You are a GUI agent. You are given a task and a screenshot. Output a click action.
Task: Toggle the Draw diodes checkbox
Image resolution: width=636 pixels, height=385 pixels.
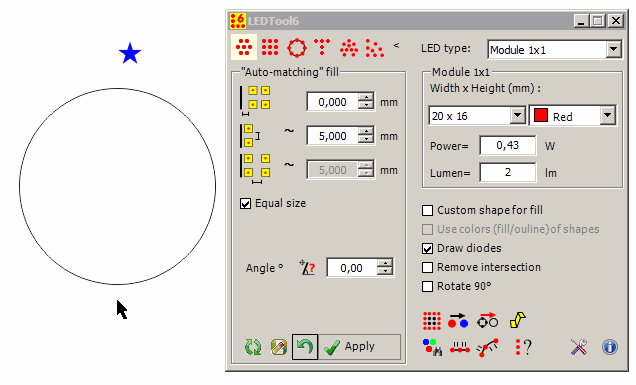[427, 248]
